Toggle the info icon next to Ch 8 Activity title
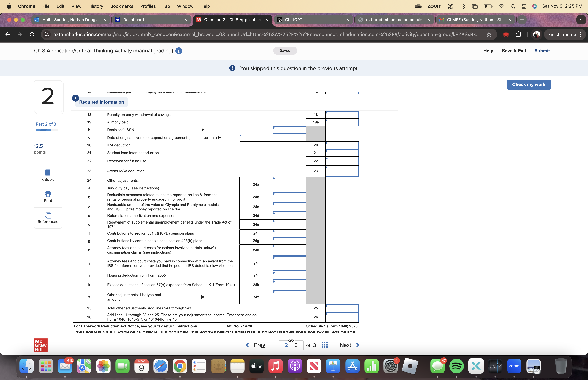The width and height of the screenshot is (588, 380). [x=179, y=51]
